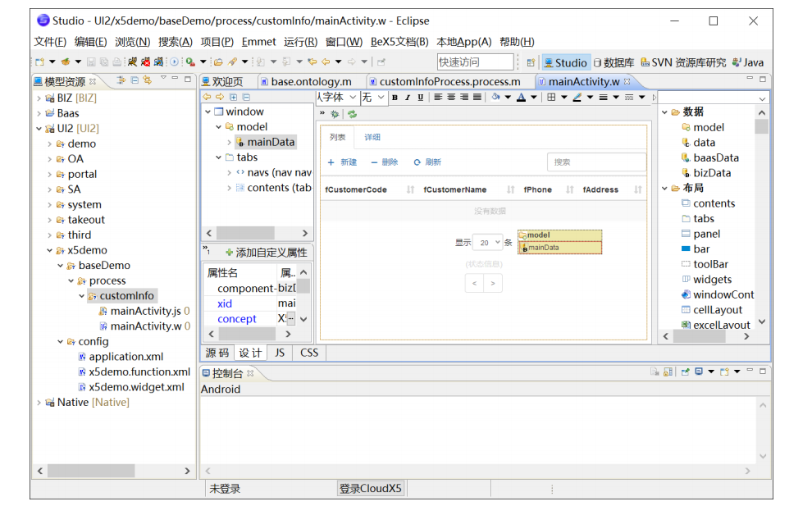This screenshot has height=506, width=812.
Task: Open the table borders icon in the editor toolbar
Action: point(553,98)
